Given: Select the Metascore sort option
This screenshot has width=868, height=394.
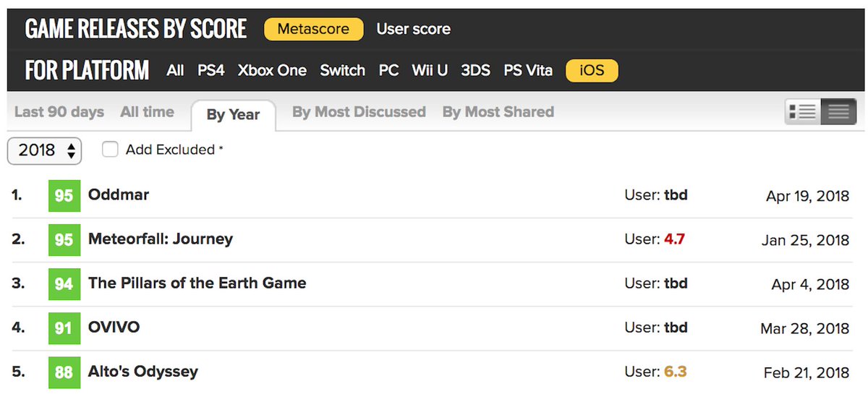Looking at the screenshot, I should point(313,29).
